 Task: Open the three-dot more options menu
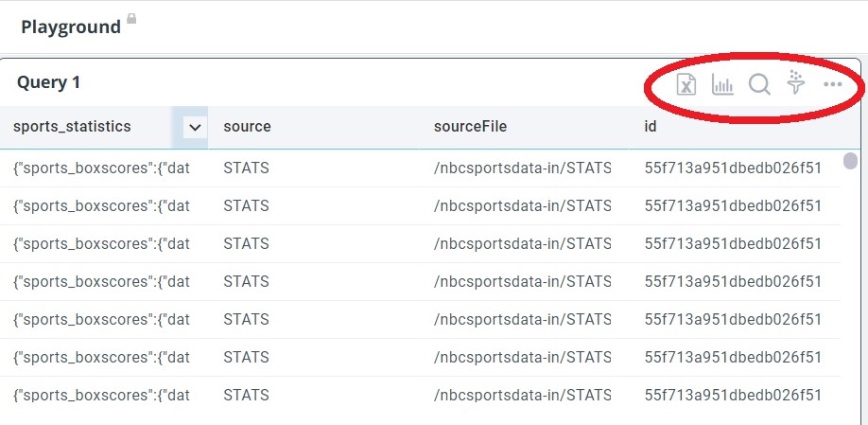[x=832, y=85]
